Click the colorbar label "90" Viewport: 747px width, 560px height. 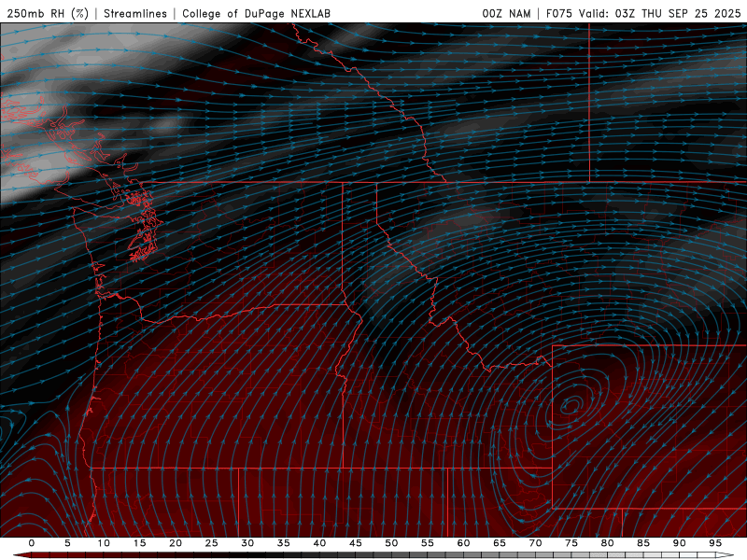coord(679,543)
